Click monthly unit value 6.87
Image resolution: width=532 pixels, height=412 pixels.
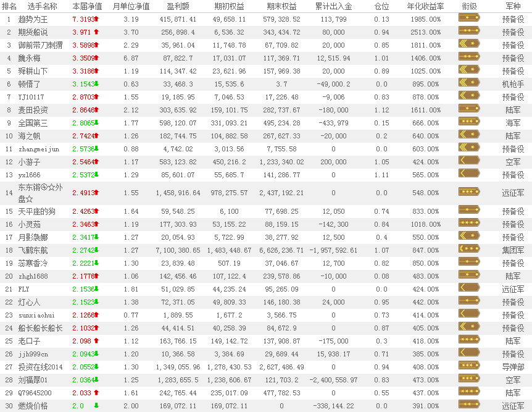[131, 58]
